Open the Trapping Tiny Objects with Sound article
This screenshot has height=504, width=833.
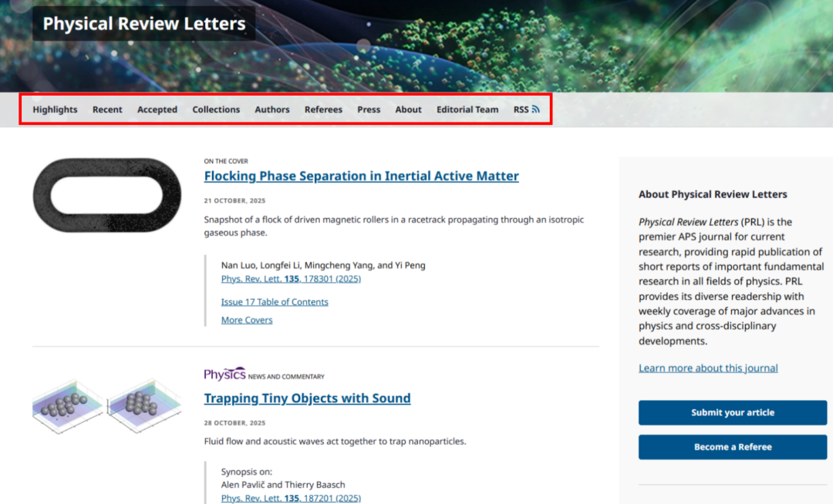pyautogui.click(x=307, y=398)
